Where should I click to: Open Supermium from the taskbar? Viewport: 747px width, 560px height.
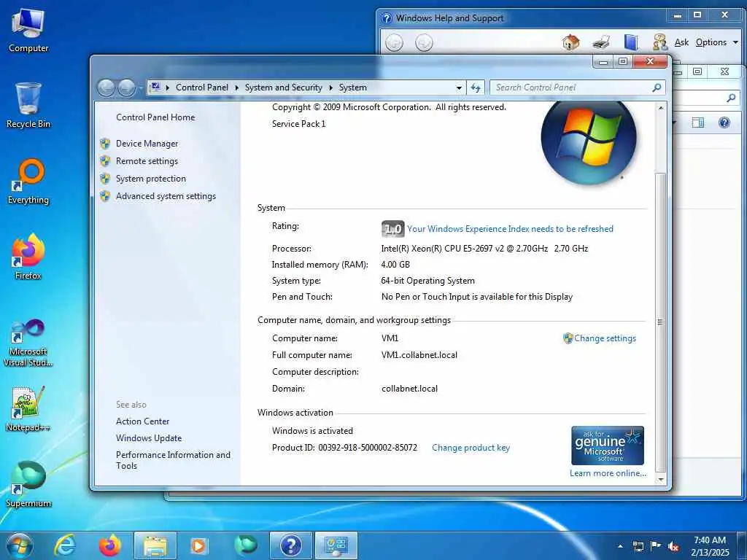point(246,545)
